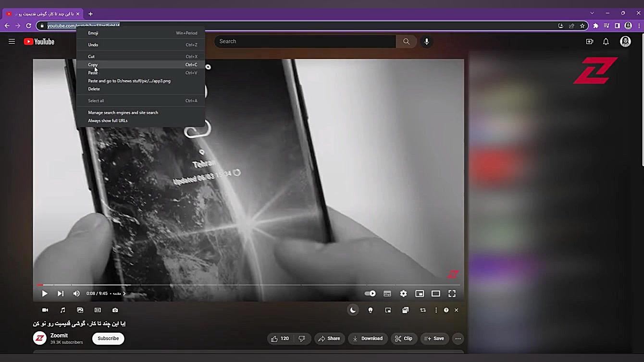Screen dimensions: 644x362
Task: Switch to theater mode
Action: tap(436, 293)
